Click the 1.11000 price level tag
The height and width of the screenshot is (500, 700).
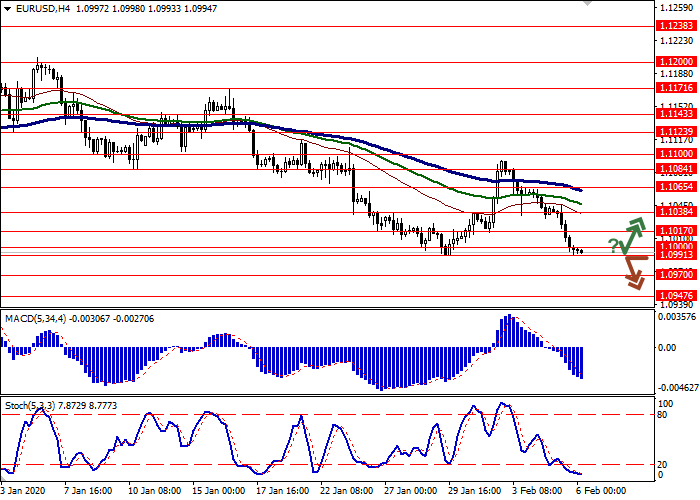[676, 154]
